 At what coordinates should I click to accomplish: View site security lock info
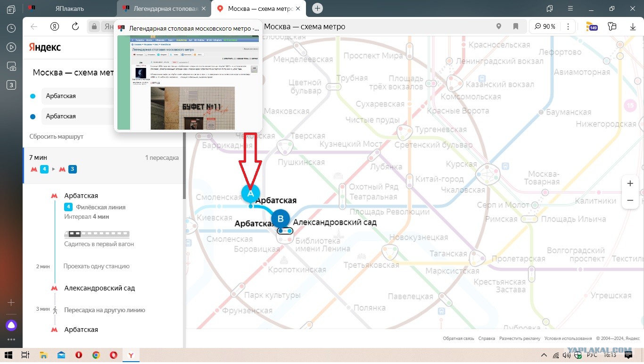point(94,26)
